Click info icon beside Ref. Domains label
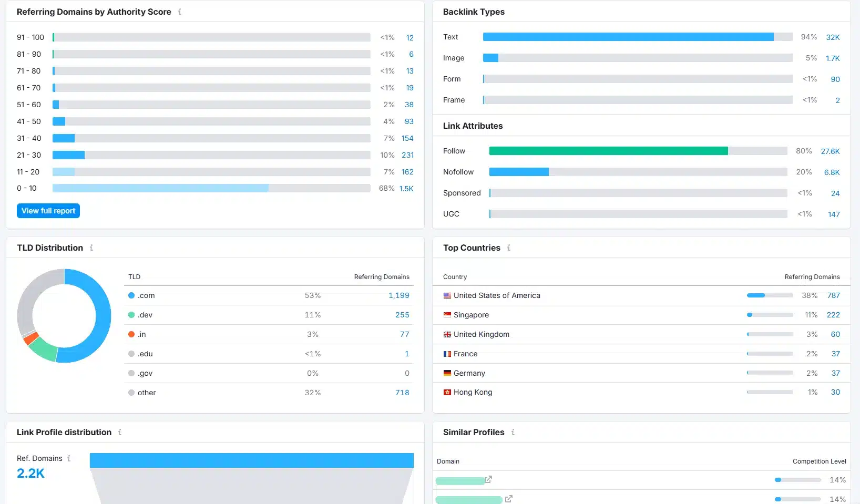Image resolution: width=860 pixels, height=504 pixels. (69, 458)
